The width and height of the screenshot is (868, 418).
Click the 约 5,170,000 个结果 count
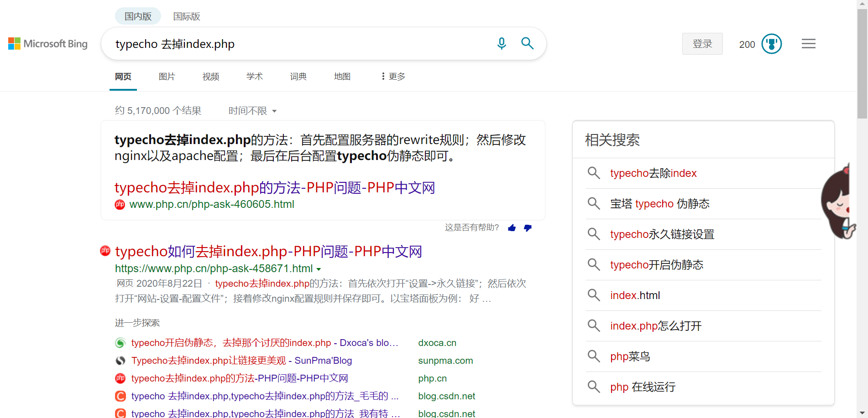158,111
